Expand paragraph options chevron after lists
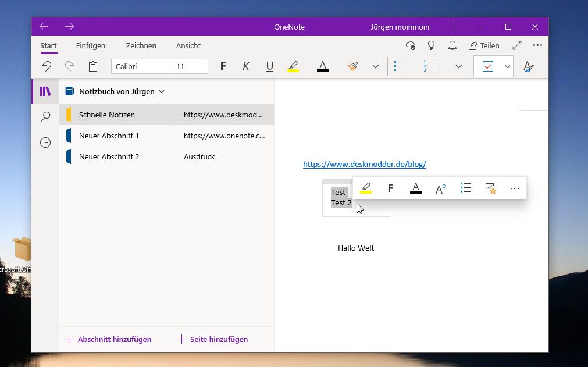Screen dimensions: 588x367 point(459,66)
